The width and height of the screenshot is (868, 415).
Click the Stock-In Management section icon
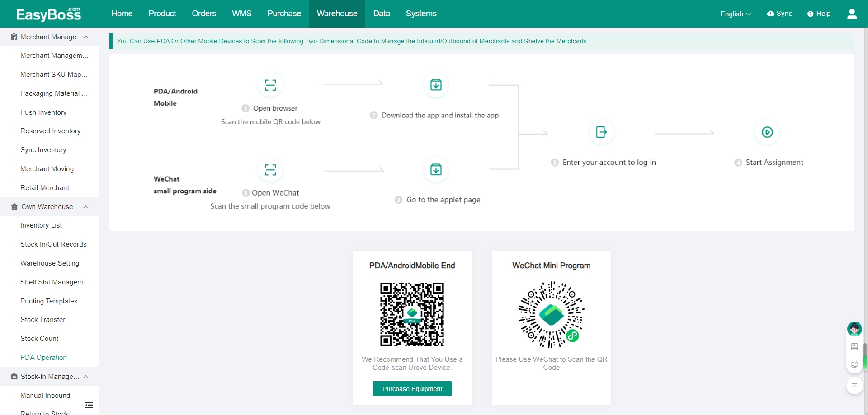click(14, 377)
